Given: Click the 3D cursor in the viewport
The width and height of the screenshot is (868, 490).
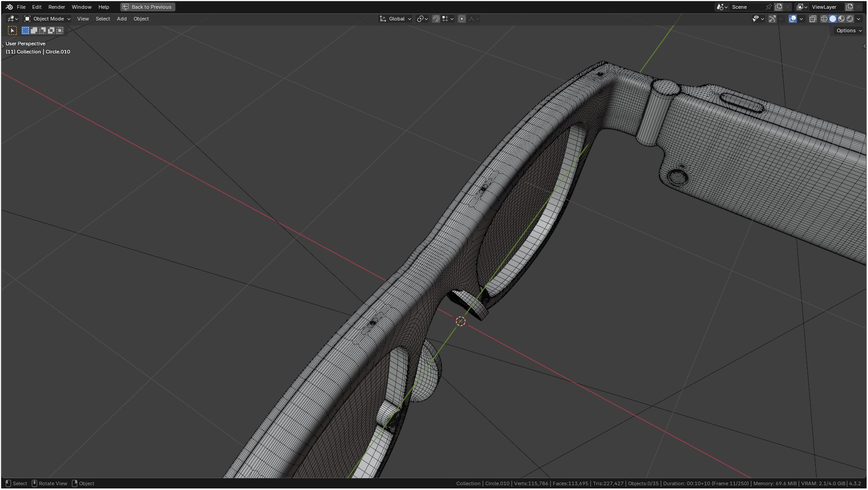Looking at the screenshot, I should point(461,321).
